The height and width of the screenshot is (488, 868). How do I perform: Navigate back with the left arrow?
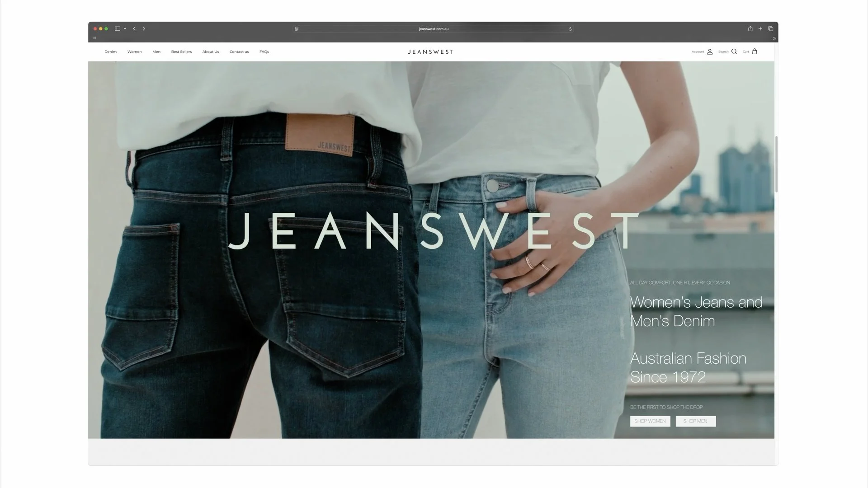tap(134, 28)
